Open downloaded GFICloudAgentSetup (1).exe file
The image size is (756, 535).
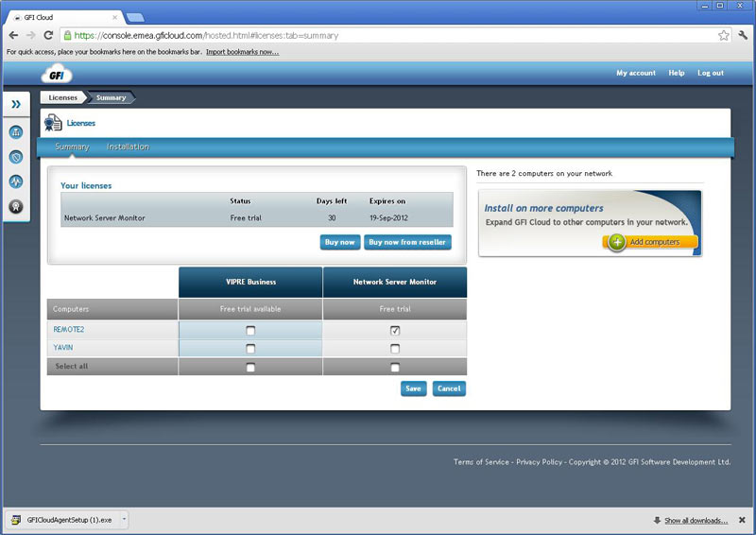(64, 520)
